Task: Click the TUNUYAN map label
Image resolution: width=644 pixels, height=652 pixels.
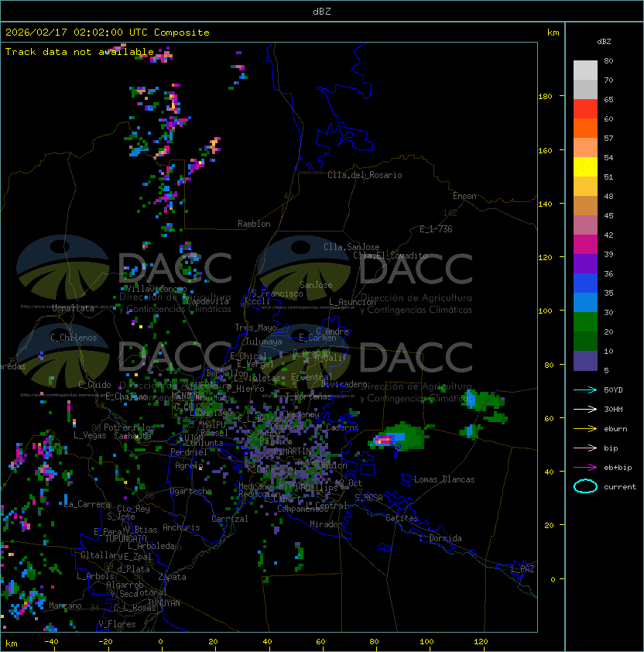Action: tap(164, 603)
